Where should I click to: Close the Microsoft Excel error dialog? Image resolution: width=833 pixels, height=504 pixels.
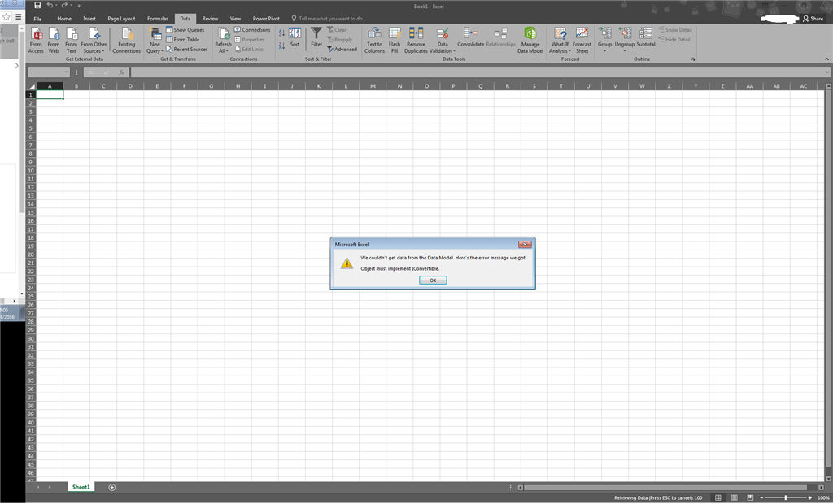tap(525, 245)
